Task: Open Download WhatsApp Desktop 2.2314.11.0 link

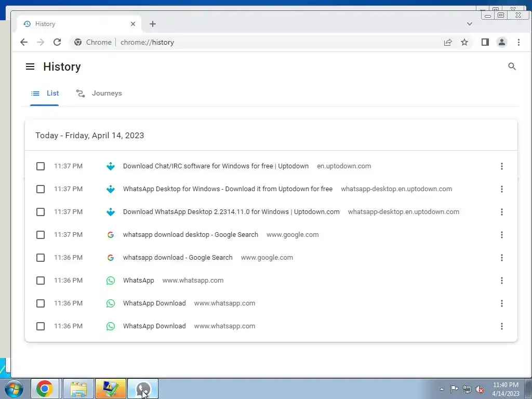Action: point(231,212)
